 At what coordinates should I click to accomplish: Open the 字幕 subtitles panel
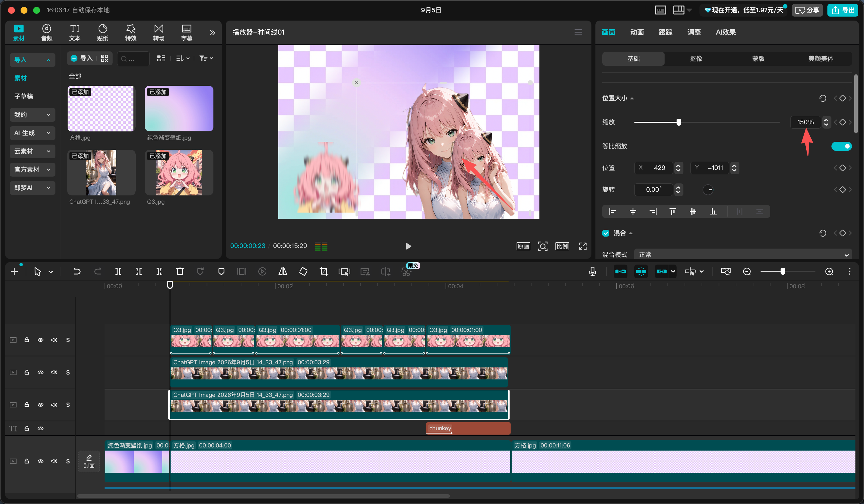[187, 33]
